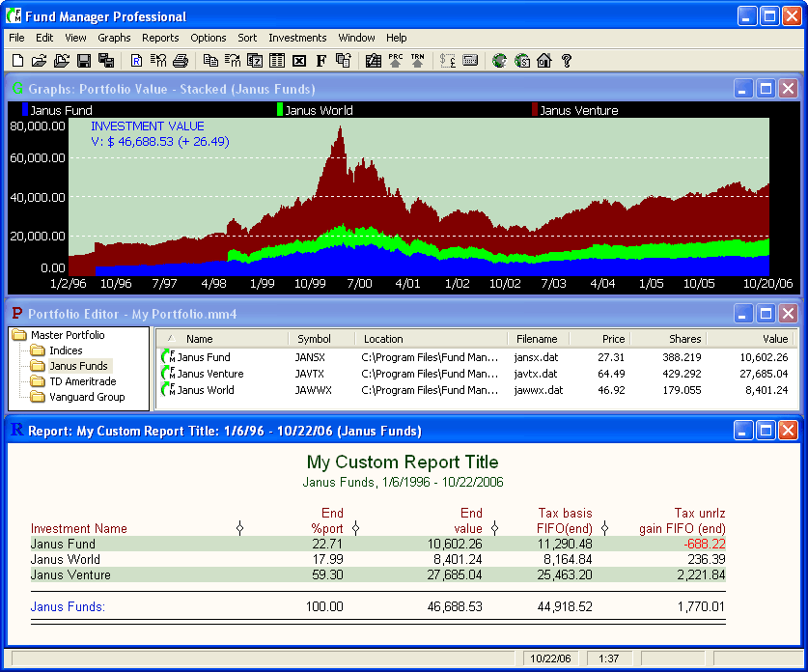This screenshot has width=808, height=672.
Task: Click the 10/22/06 date in status bar
Action: 550,658
